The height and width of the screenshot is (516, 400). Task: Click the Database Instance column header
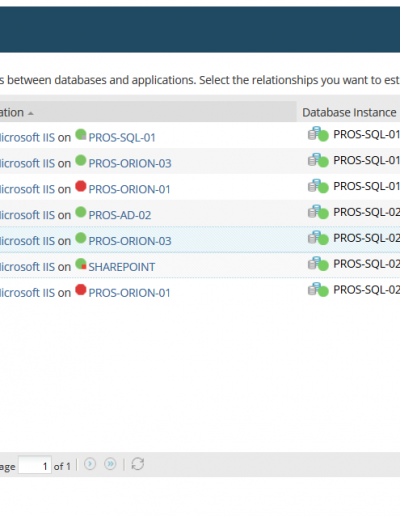pos(349,112)
